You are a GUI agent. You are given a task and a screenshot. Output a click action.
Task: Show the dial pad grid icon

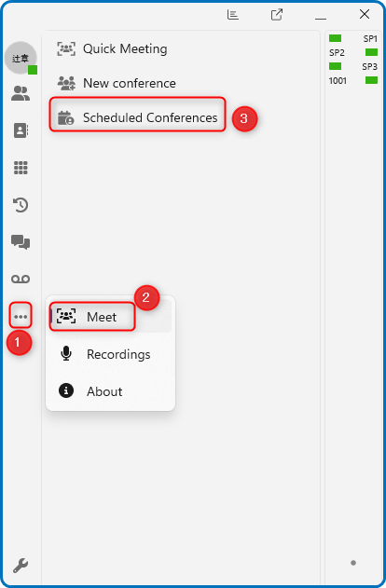[21, 168]
